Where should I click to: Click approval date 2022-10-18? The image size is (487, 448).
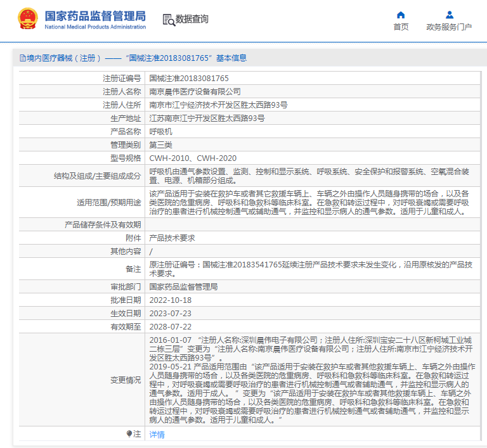pos(170,300)
